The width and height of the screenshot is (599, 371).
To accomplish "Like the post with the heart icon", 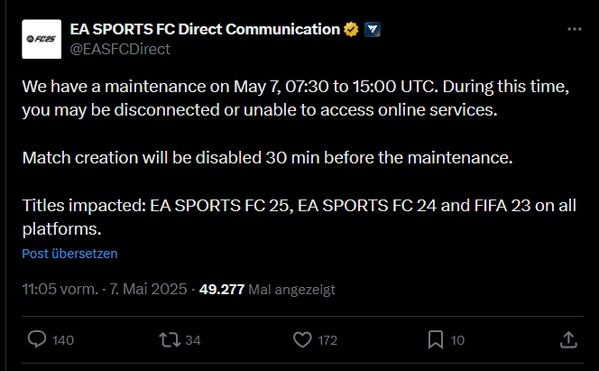I will click(x=303, y=340).
